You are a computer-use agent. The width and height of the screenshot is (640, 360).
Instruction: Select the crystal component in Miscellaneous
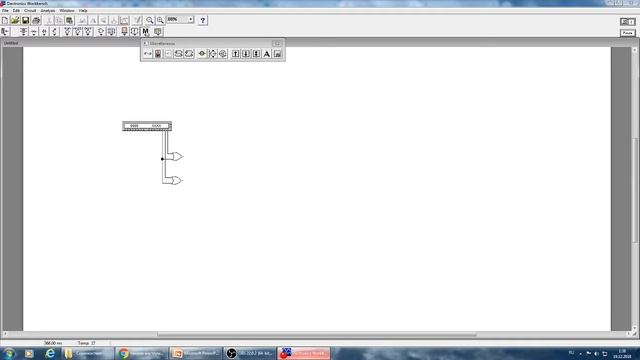(202, 54)
